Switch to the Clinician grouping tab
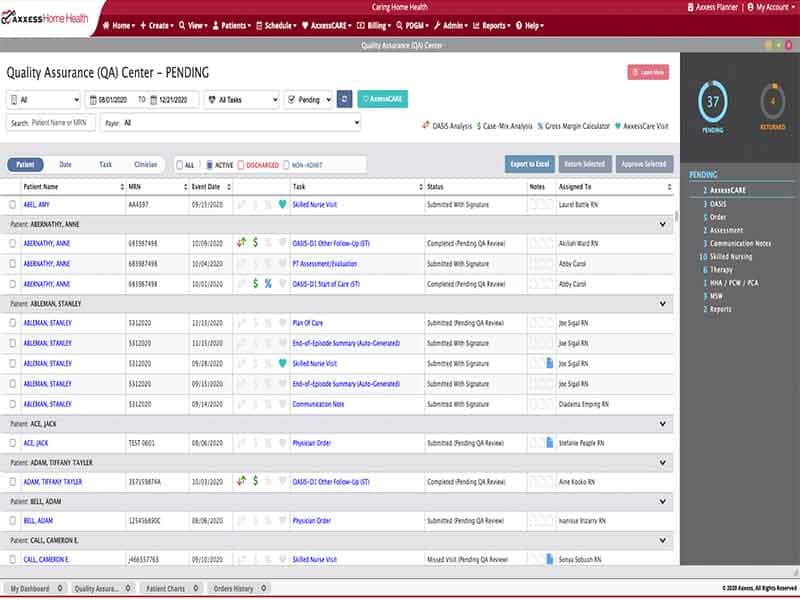Viewport: 800px width, 600px height. [146, 164]
